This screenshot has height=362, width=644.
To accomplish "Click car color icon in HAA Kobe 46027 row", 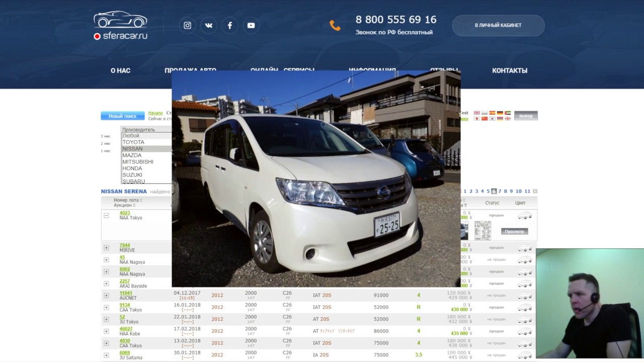I will tap(525, 331).
